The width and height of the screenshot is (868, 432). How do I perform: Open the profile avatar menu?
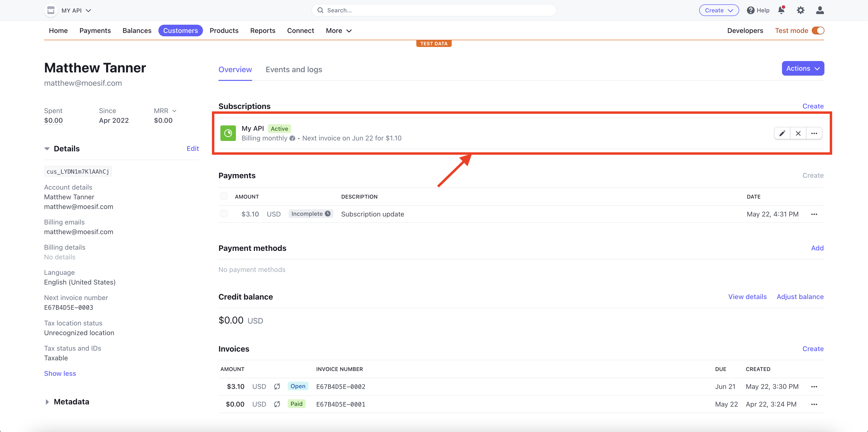(x=820, y=10)
